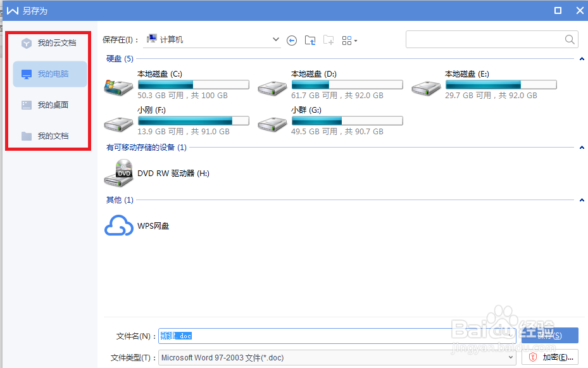The height and width of the screenshot is (368, 588).
Task: Open 我的云文档 in the sidebar
Action: (x=50, y=43)
